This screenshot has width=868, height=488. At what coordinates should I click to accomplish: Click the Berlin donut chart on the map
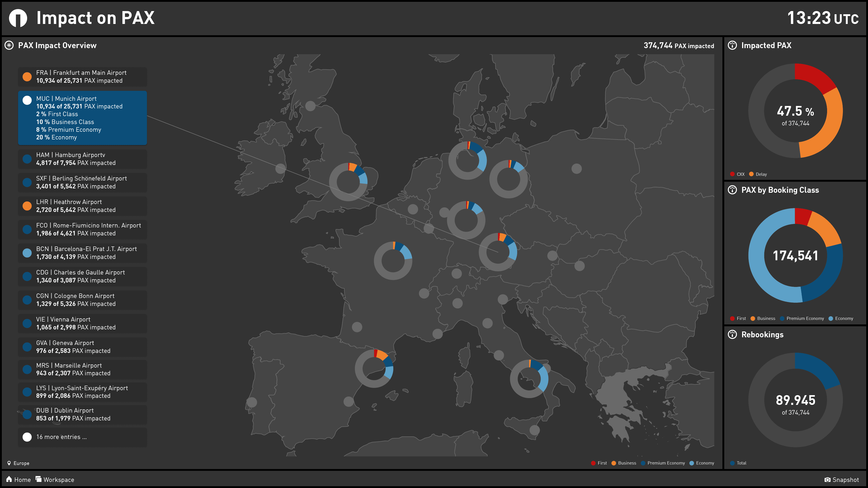click(x=508, y=179)
